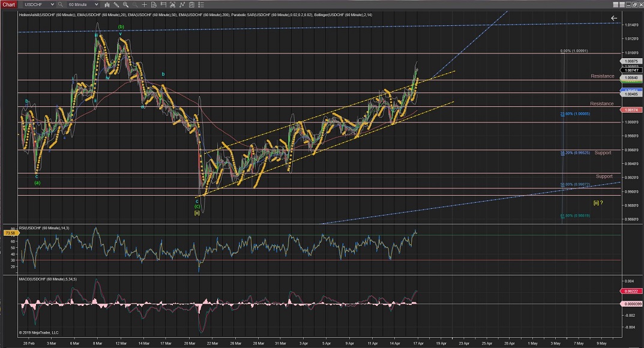The height and width of the screenshot is (348, 644).
Task: Click the greyed zoom out magnifier icon
Action: [x=135, y=5]
